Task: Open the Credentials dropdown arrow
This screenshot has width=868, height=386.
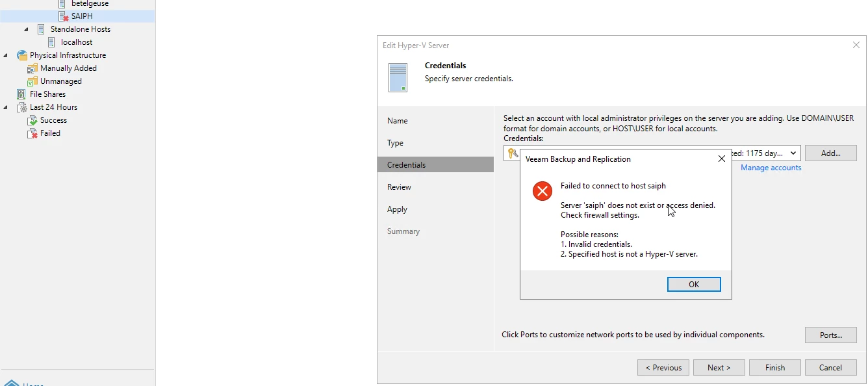Action: pyautogui.click(x=793, y=153)
